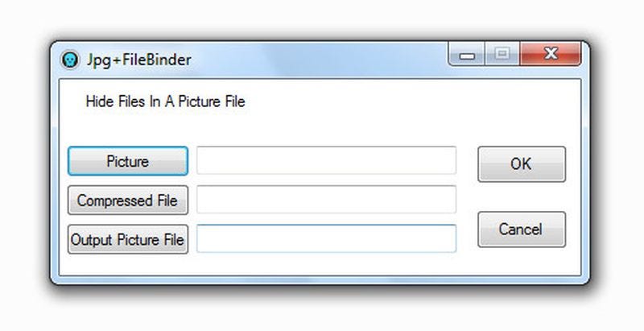
Task: Confirm with the OK button
Action: point(521,163)
